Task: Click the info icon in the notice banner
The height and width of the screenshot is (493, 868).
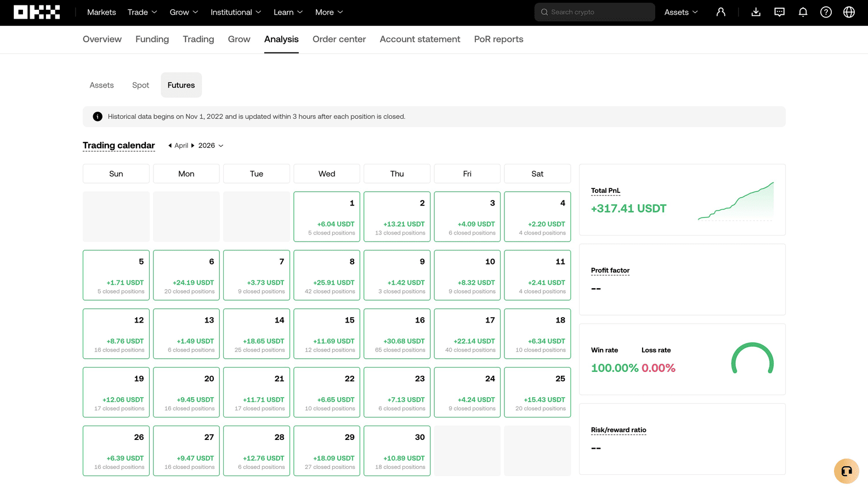Action: pos(98,117)
